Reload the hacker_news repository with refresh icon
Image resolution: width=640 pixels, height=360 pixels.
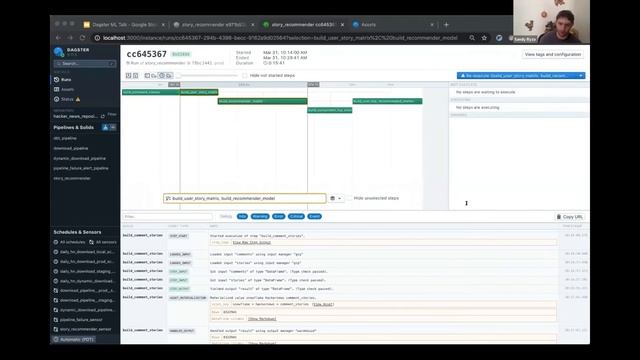(103, 116)
